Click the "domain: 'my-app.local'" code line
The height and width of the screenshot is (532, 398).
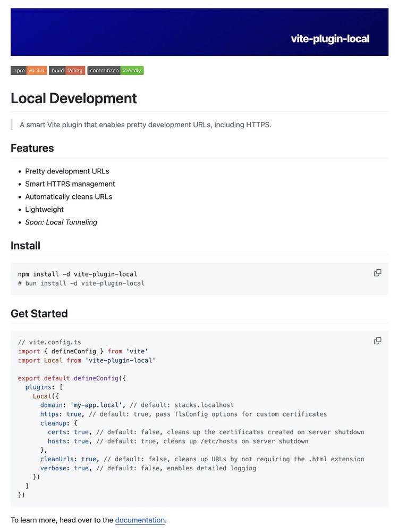(x=137, y=405)
